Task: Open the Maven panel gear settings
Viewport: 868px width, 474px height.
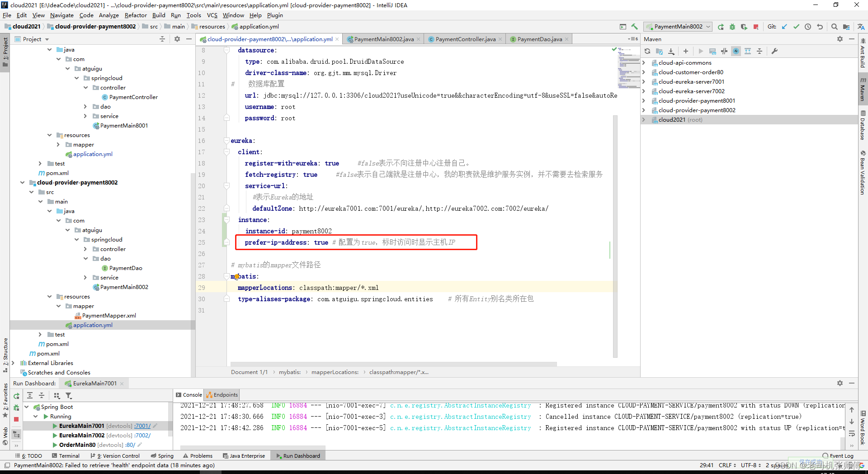Action: pyautogui.click(x=840, y=39)
